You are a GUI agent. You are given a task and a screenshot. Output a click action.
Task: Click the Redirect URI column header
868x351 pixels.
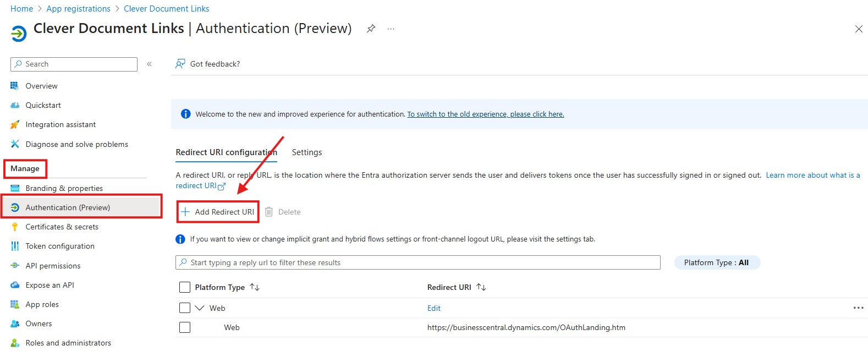(x=449, y=287)
